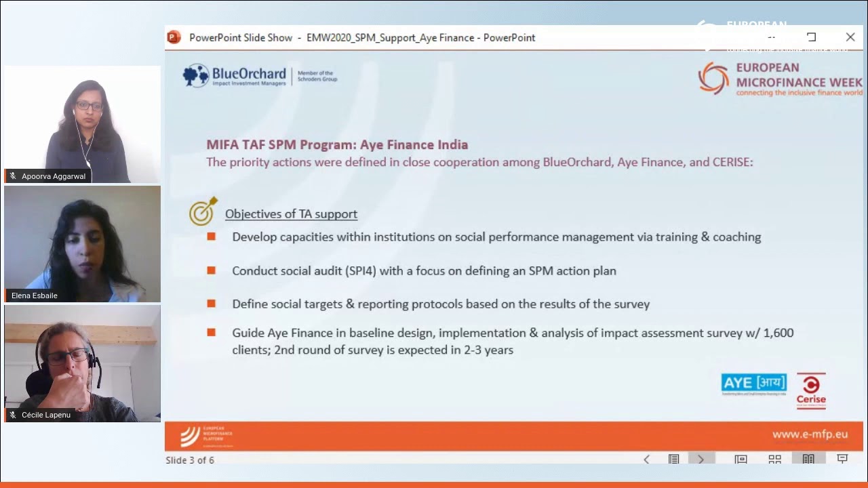Image resolution: width=868 pixels, height=488 pixels.
Task: Click the BlueOrchard logo on the slide
Action: tap(260, 75)
